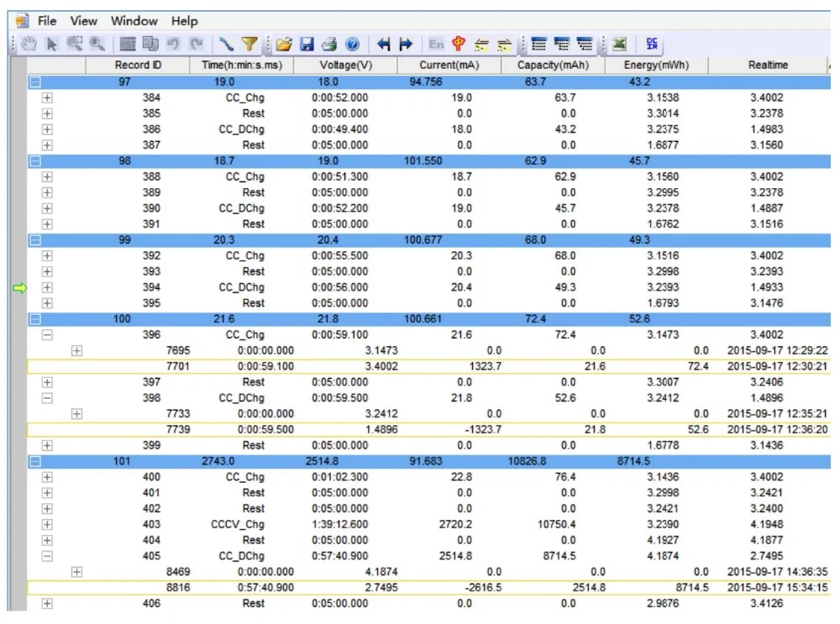This screenshot has width=840, height=624.
Task: Collapse cycle 100 group row
Action: [x=35, y=319]
